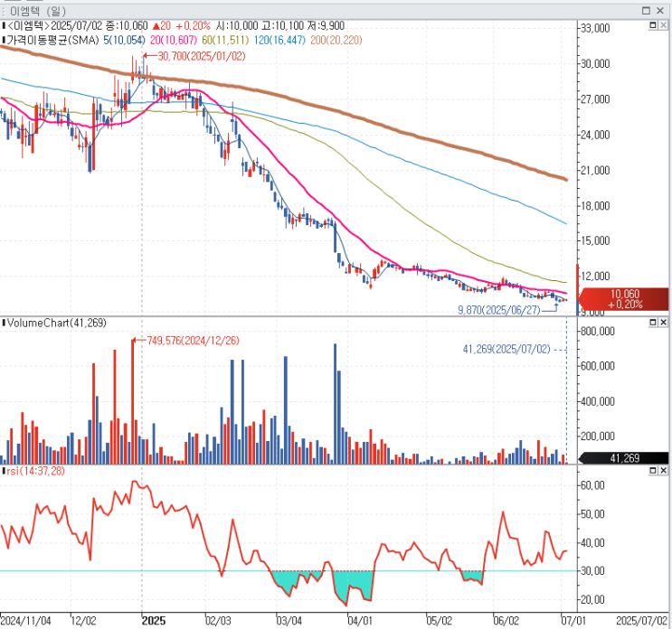672x629 pixels.
Task: Click the 2025/07/02 end date label
Action: pos(641,621)
